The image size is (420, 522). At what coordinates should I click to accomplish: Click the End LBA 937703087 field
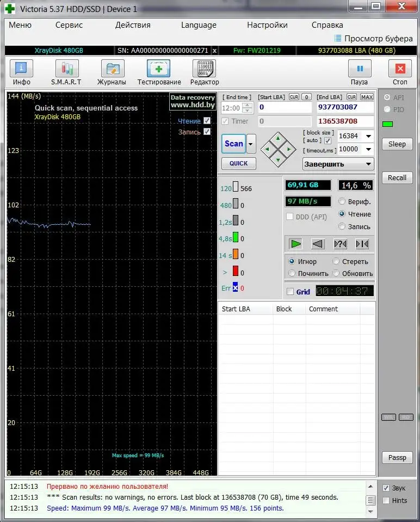pos(345,107)
